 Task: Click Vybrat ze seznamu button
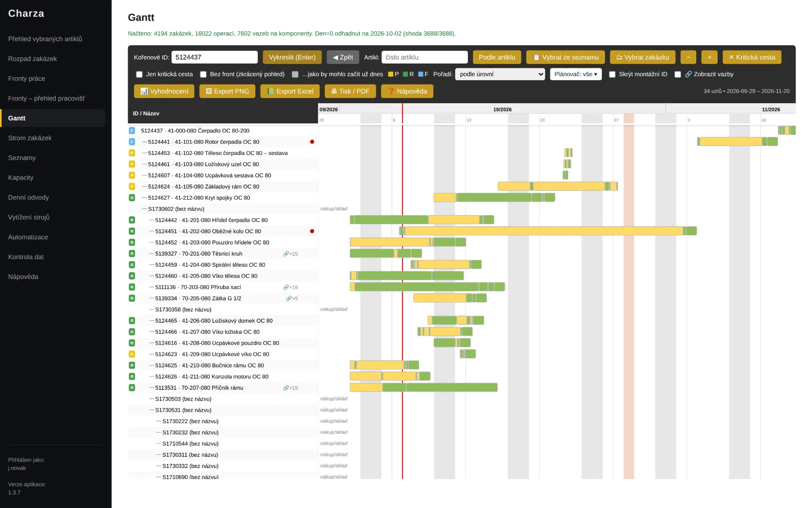click(x=565, y=57)
